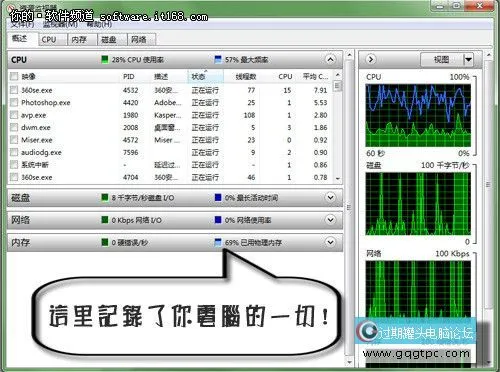
Task: Click the 磁盘 activity graph
Action: point(418,204)
